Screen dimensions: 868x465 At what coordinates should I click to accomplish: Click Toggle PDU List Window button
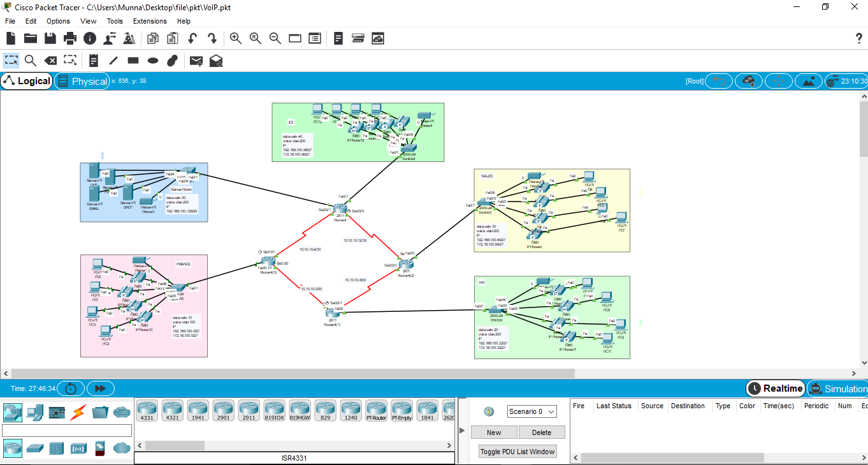(517, 452)
